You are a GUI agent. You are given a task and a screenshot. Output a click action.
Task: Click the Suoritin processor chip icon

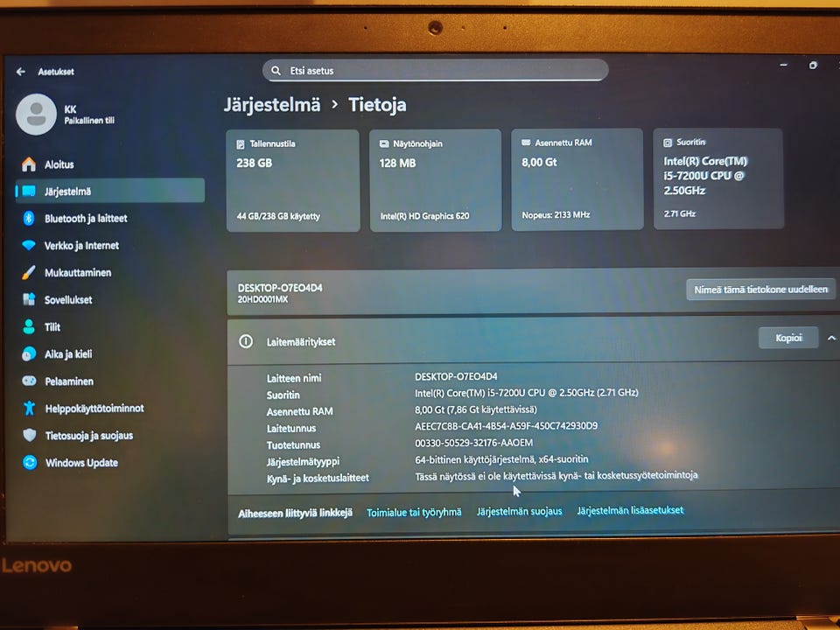[668, 143]
